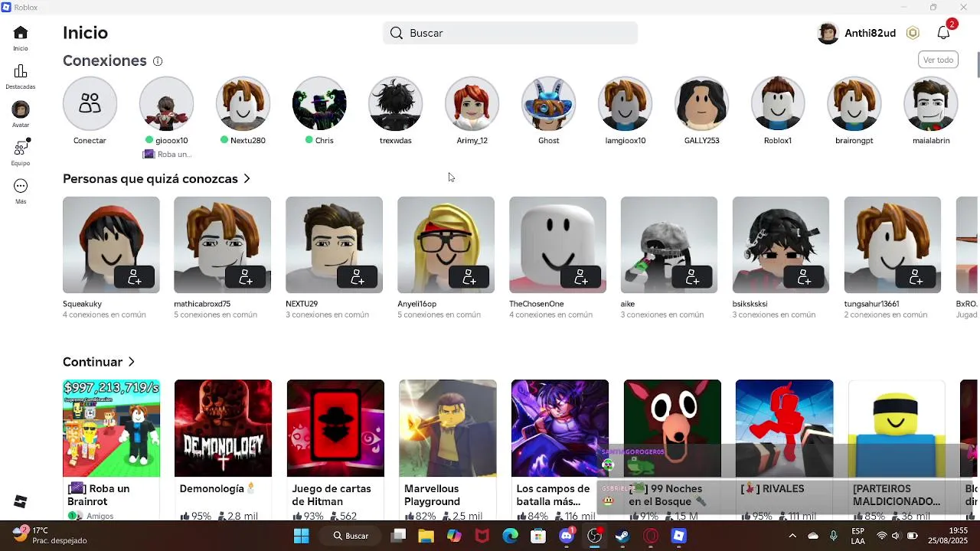The image size is (980, 551).
Task: Open the Inicio home sidebar icon
Action: (x=21, y=33)
